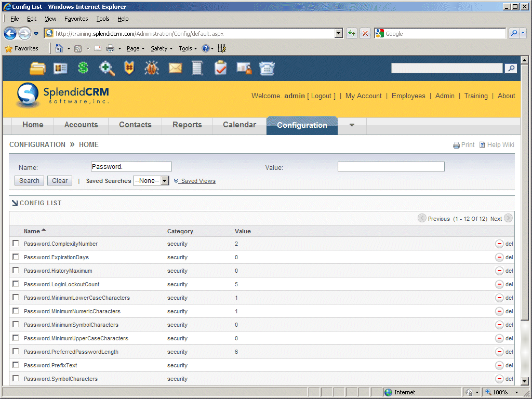Click the telephone calls shortcut icon
The height and width of the screenshot is (399, 532).
[267, 68]
